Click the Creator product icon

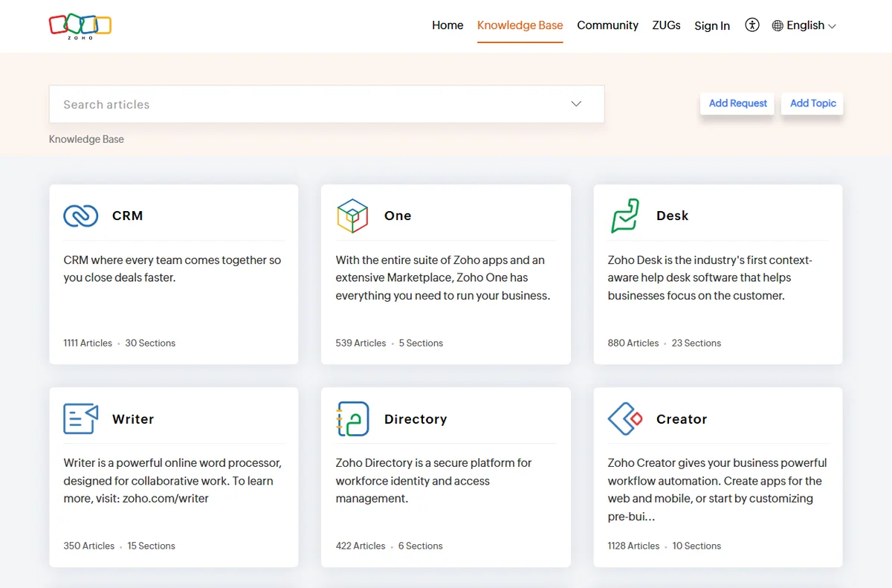coord(625,419)
